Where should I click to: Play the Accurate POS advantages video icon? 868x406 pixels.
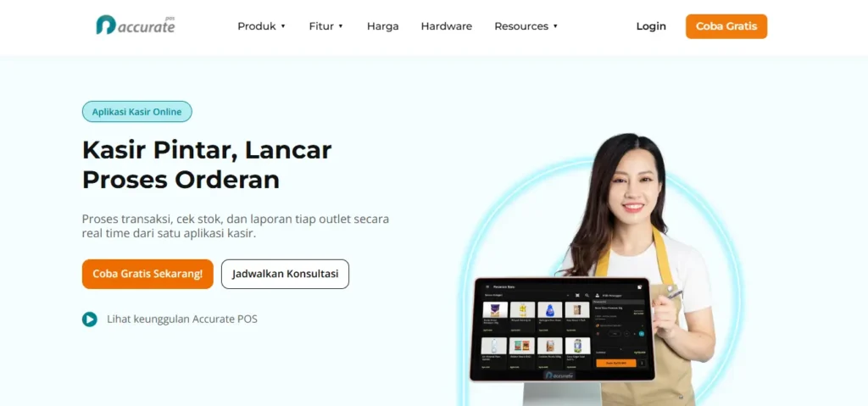90,320
